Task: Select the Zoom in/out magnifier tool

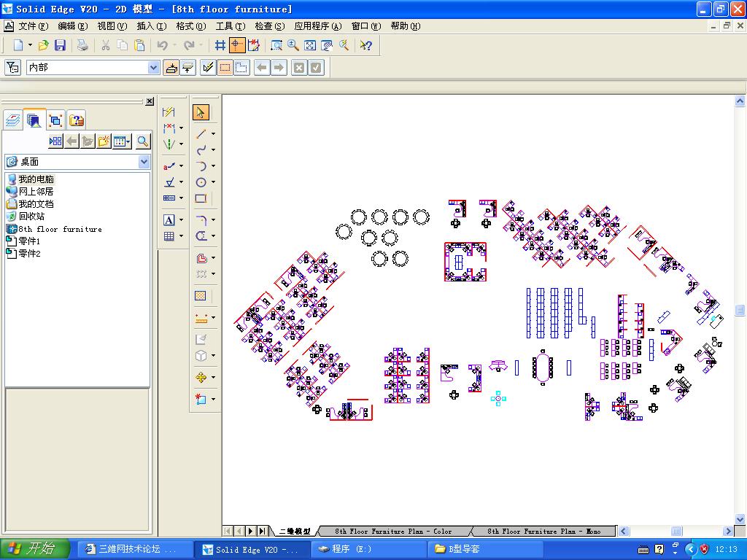Action: [x=293, y=45]
